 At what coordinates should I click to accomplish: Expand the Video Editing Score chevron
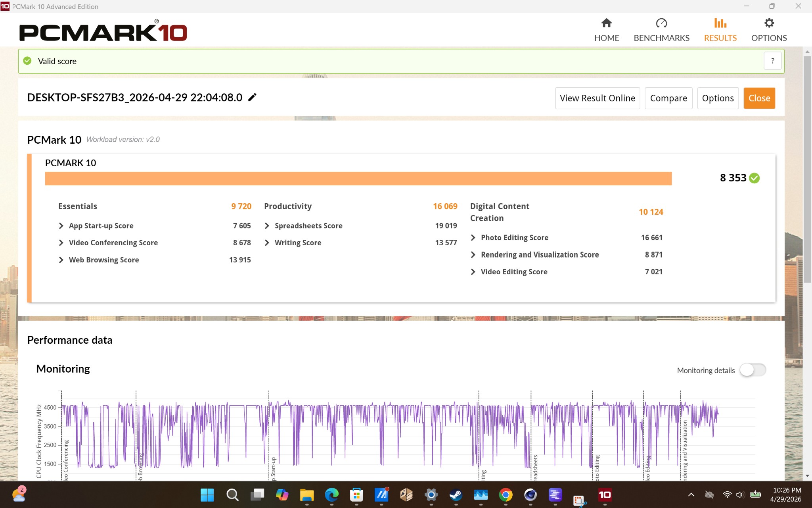pos(473,272)
